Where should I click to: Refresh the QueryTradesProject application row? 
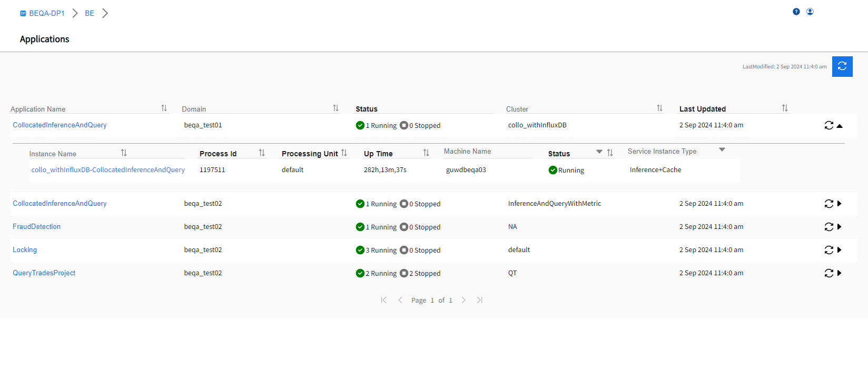pos(828,273)
